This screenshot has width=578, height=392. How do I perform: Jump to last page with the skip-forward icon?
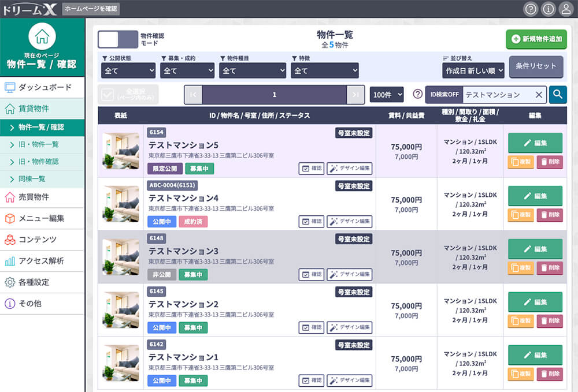[x=355, y=95]
